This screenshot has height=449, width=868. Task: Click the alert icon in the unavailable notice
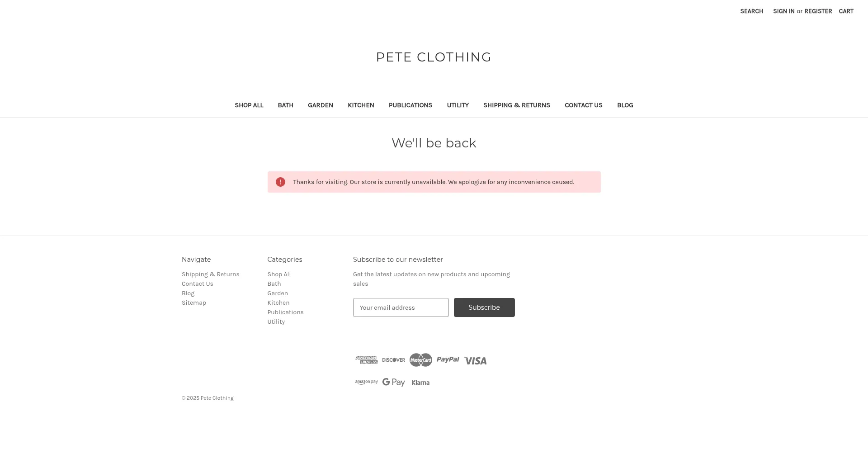tap(280, 182)
